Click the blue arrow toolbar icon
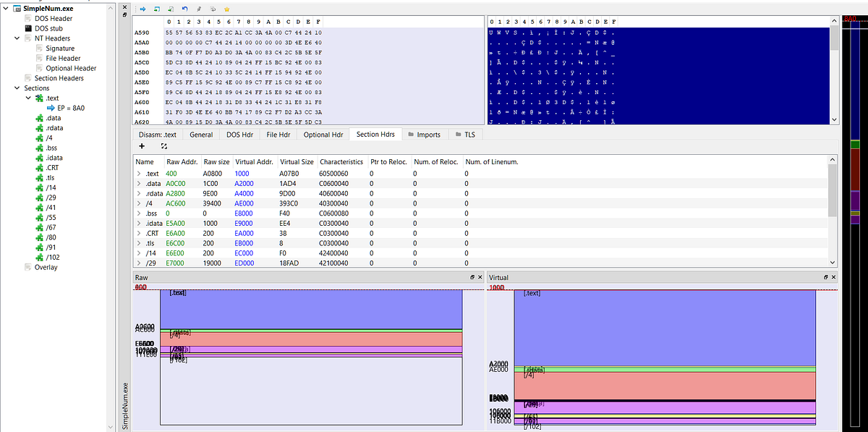Viewport: 868px width, 432px height. pos(142,9)
